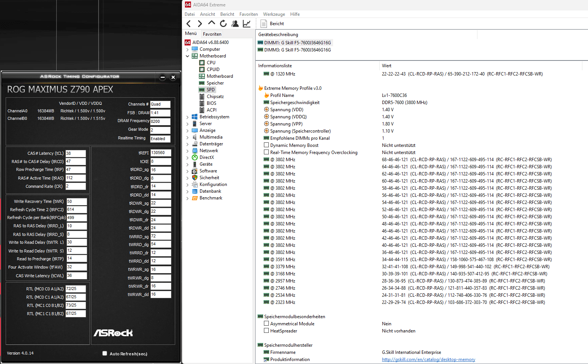Select the Datenbank tree item

(210, 191)
